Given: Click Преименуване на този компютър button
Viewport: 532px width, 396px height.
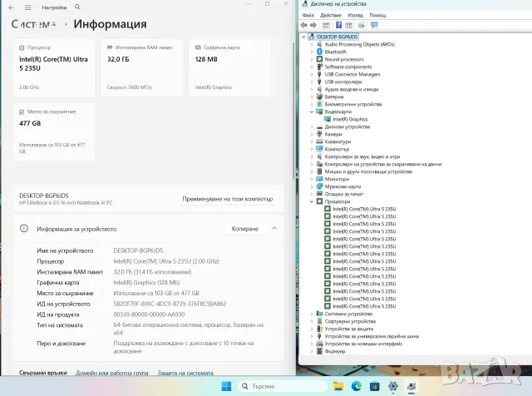Looking at the screenshot, I should tap(227, 199).
